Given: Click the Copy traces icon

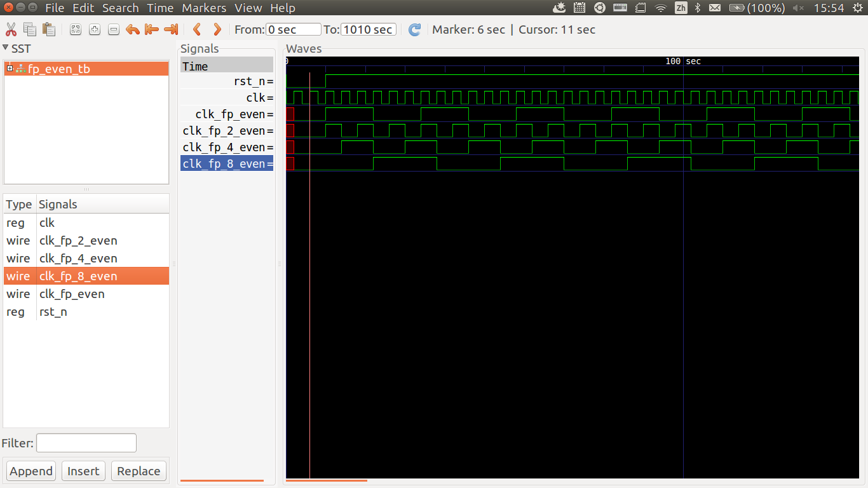Looking at the screenshot, I should [30, 29].
